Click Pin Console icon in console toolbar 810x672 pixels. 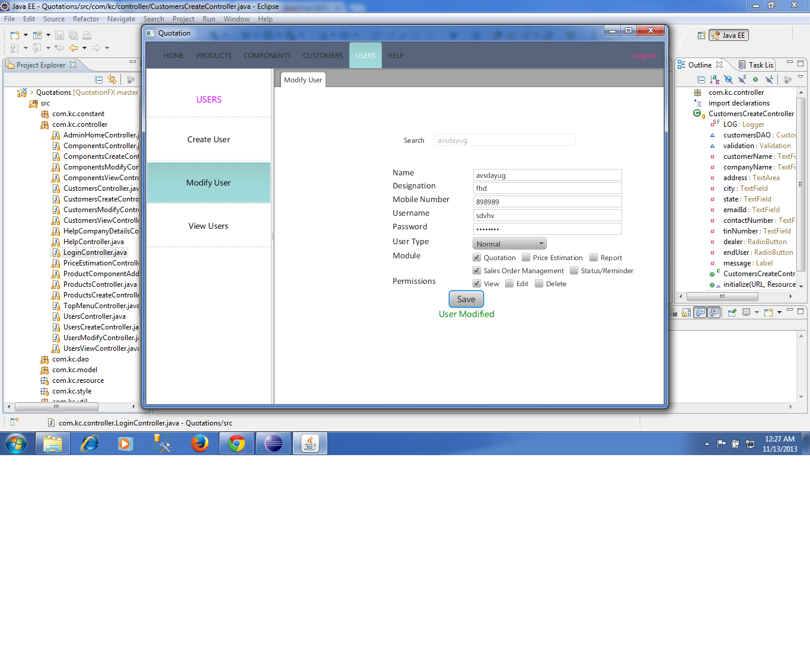(732, 312)
